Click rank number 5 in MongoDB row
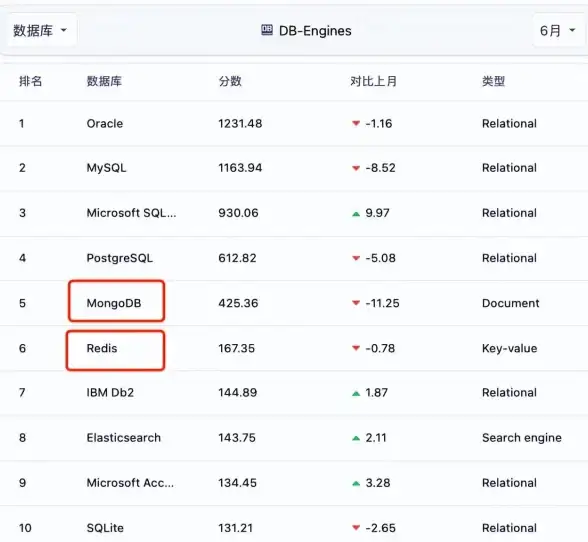This screenshot has height=542, width=588. (22, 303)
